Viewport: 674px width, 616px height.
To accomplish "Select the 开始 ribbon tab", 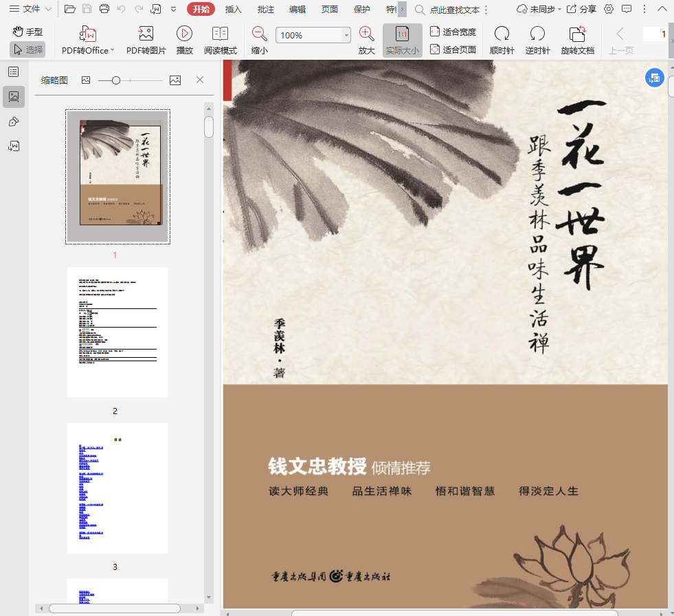I will pyautogui.click(x=201, y=9).
